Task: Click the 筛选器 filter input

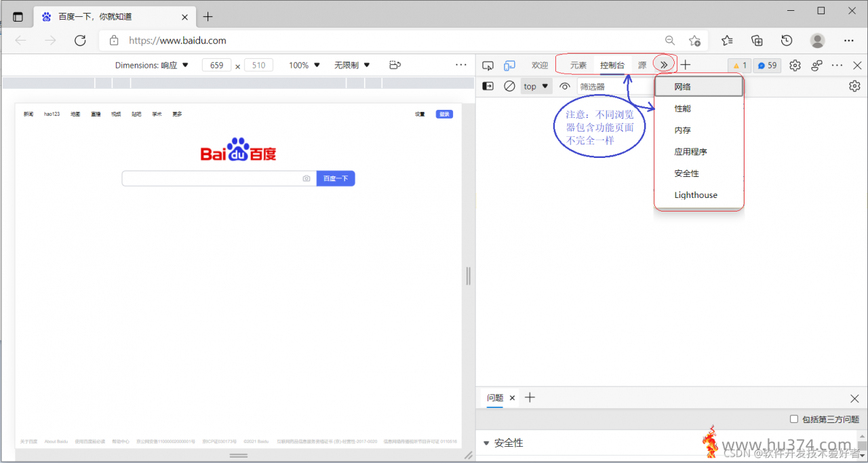Action: [616, 87]
